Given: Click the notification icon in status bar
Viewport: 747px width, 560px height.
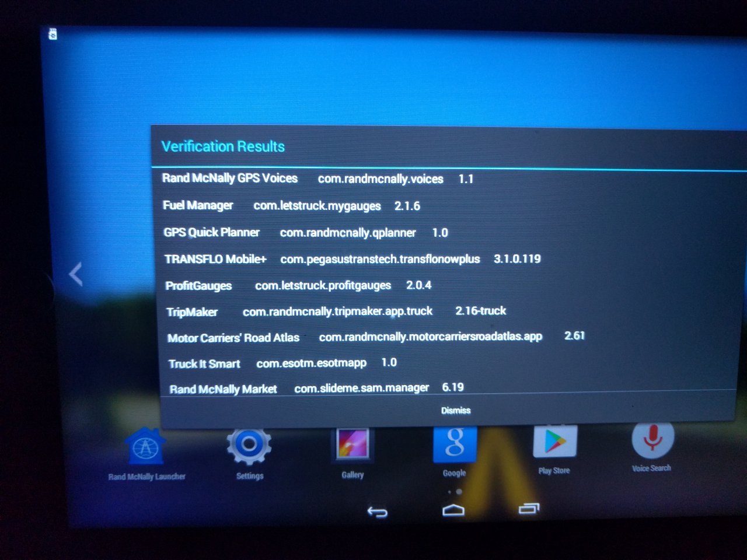Looking at the screenshot, I should click(x=53, y=34).
